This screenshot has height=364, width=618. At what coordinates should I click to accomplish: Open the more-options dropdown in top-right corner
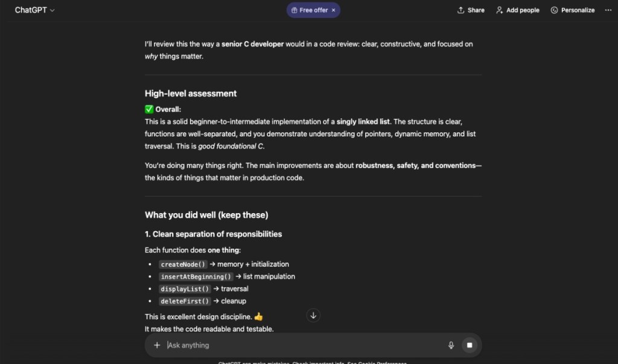point(607,10)
